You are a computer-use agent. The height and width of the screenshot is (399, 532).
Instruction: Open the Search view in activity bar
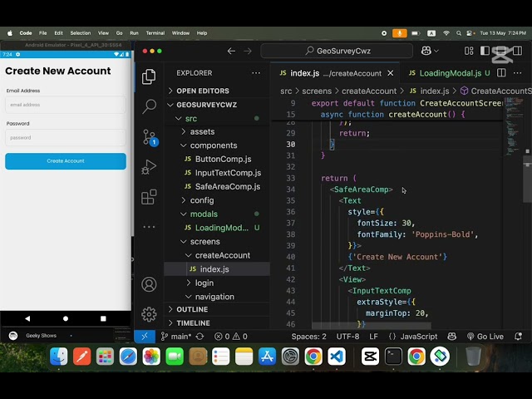click(x=149, y=106)
